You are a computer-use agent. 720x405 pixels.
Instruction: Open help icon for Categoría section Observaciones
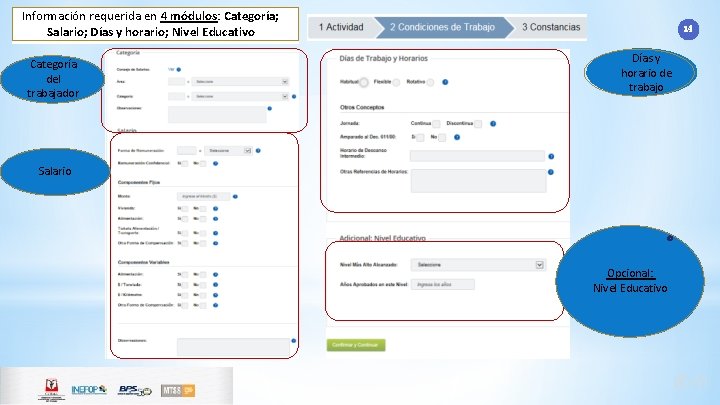click(270, 108)
